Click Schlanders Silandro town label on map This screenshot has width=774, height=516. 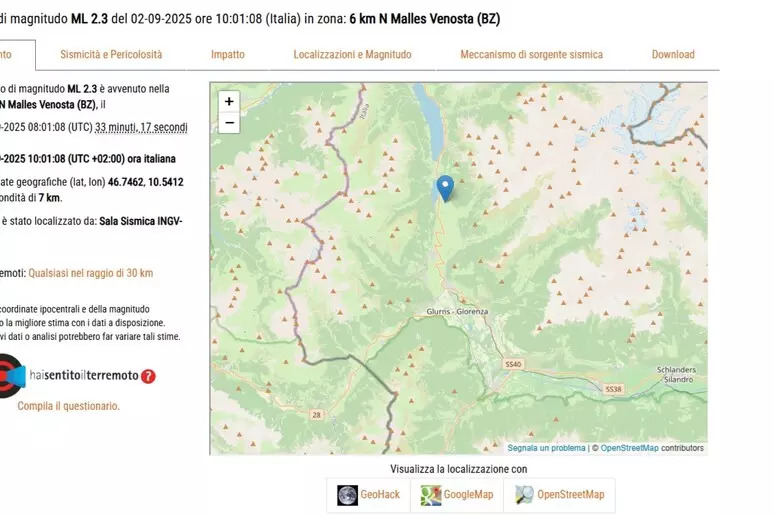click(675, 374)
